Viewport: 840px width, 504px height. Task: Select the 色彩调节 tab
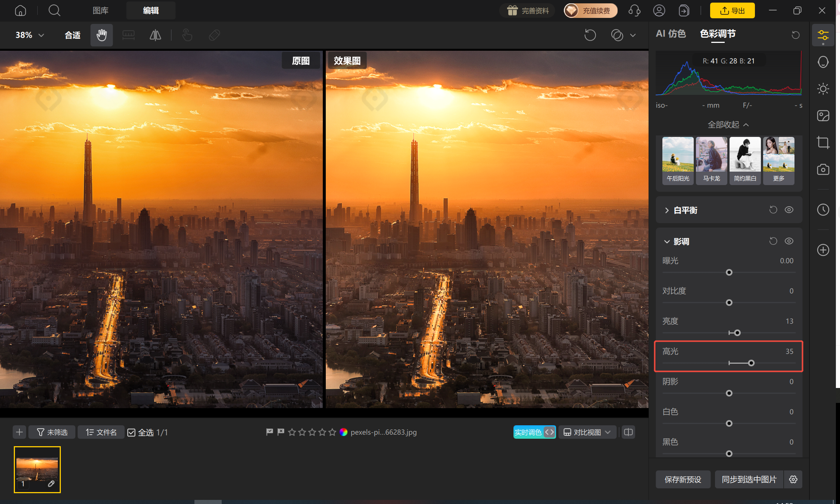coord(718,34)
